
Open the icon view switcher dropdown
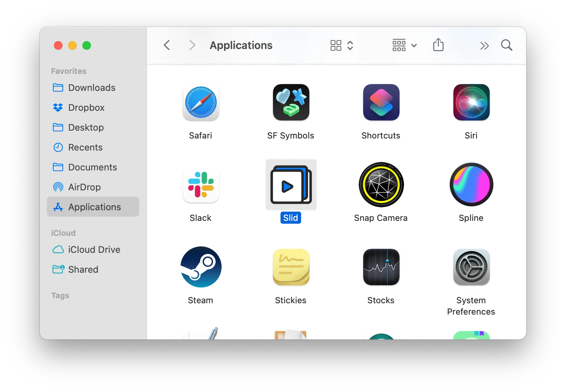tap(342, 45)
